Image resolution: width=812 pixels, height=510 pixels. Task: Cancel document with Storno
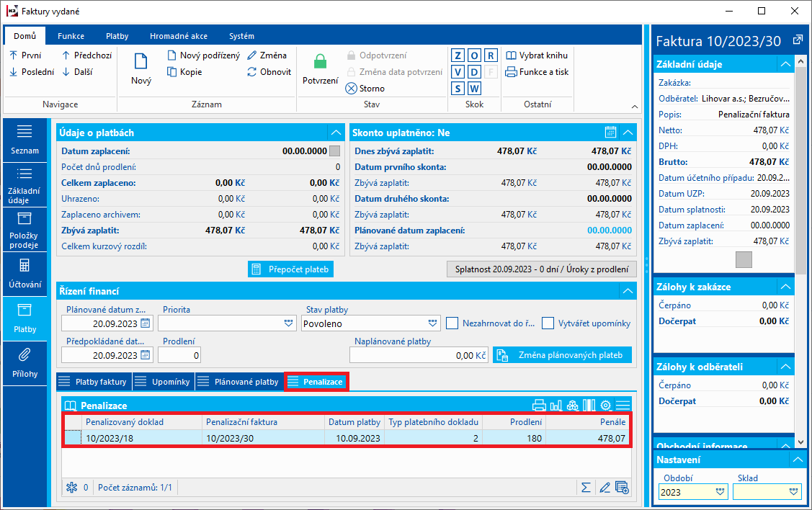tap(365, 89)
